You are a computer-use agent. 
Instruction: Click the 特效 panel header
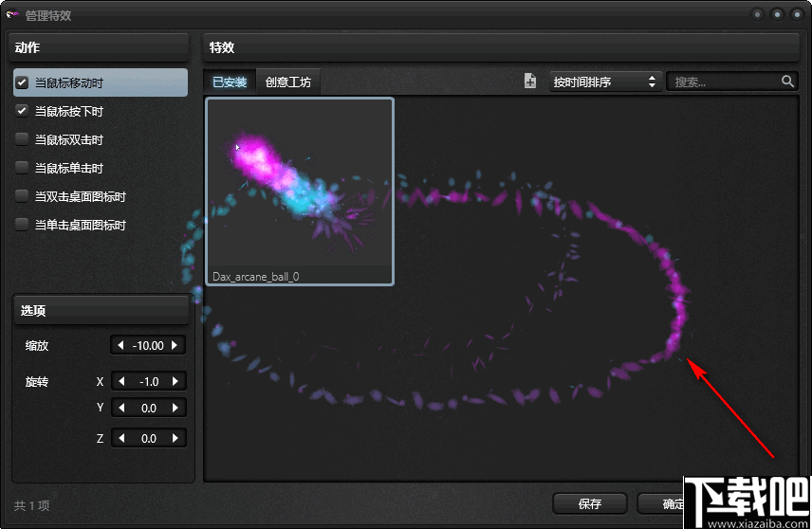point(501,47)
